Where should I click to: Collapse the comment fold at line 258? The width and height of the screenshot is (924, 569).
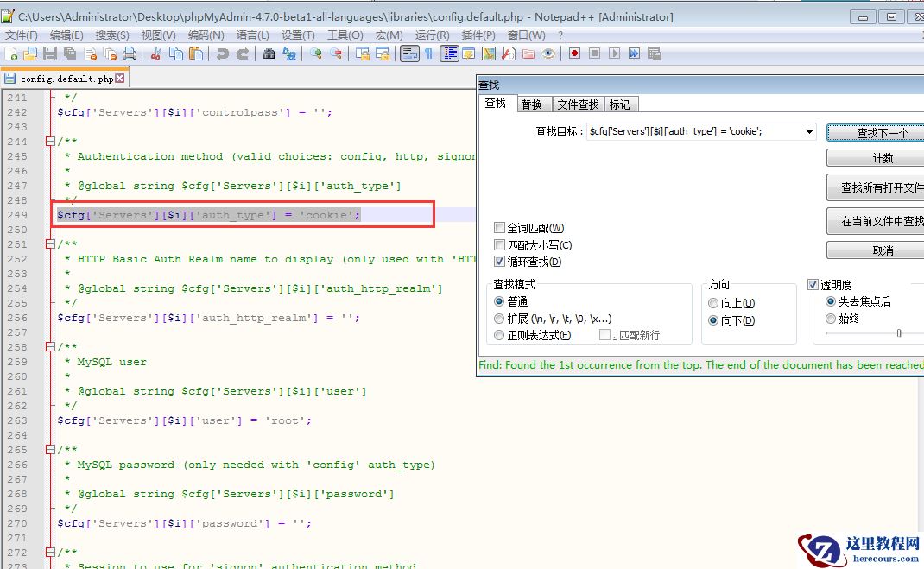coord(50,347)
